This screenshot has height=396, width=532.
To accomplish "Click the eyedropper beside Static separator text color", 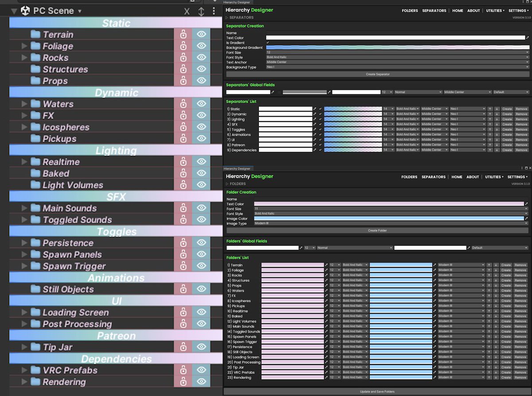I will tap(315, 109).
